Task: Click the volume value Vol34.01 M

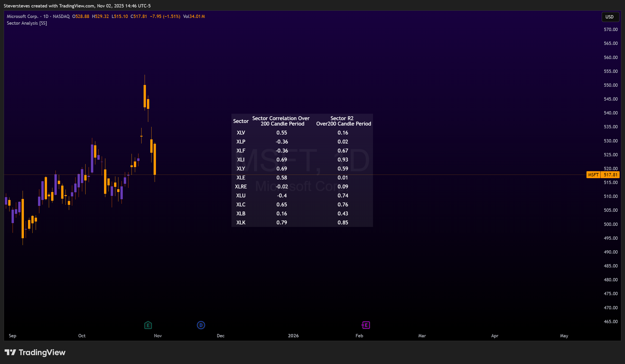Action: (x=194, y=16)
